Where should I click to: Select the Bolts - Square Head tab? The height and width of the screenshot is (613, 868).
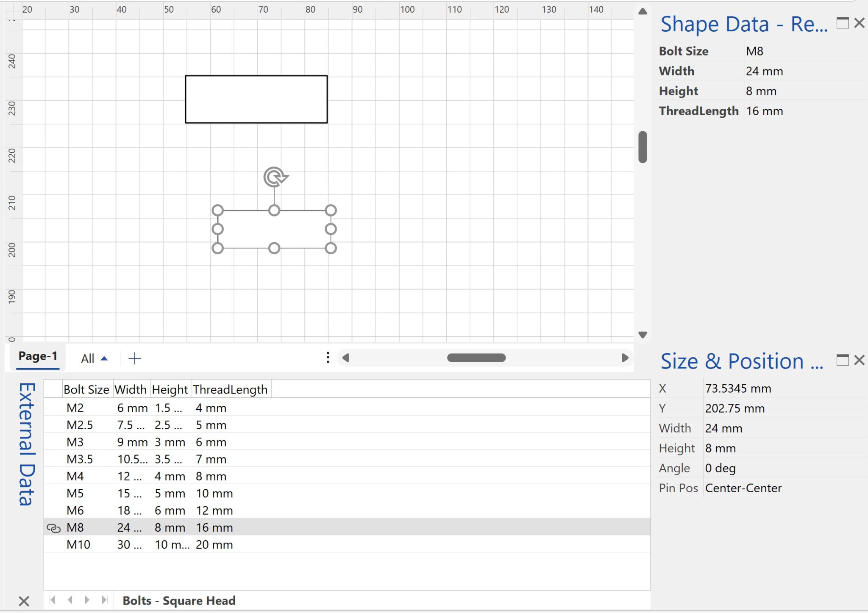point(179,600)
